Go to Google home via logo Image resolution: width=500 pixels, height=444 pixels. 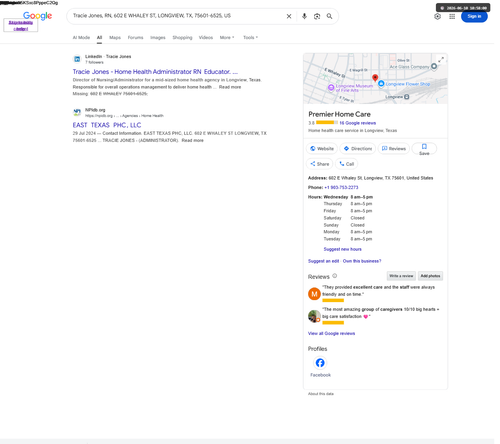point(37,16)
